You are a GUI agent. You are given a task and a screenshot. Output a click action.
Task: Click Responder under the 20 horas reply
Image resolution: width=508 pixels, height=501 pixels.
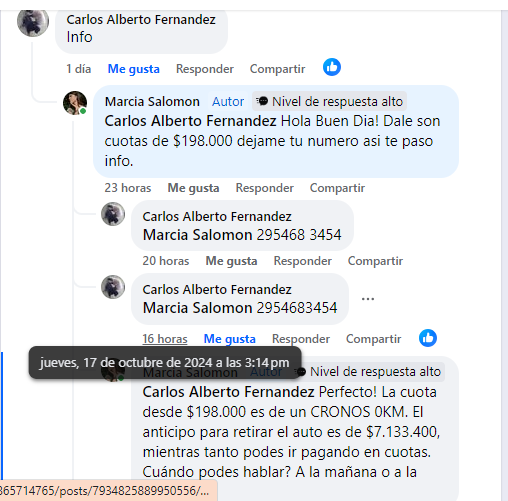(302, 261)
